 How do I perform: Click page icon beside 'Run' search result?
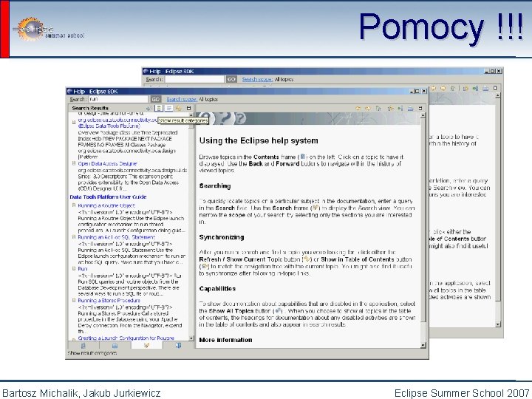[x=74, y=269]
